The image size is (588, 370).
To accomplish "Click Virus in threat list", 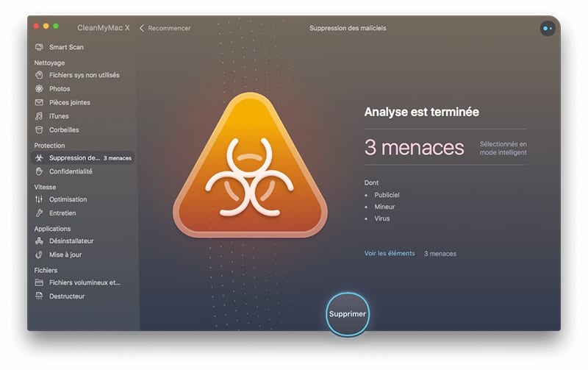I will pyautogui.click(x=381, y=218).
